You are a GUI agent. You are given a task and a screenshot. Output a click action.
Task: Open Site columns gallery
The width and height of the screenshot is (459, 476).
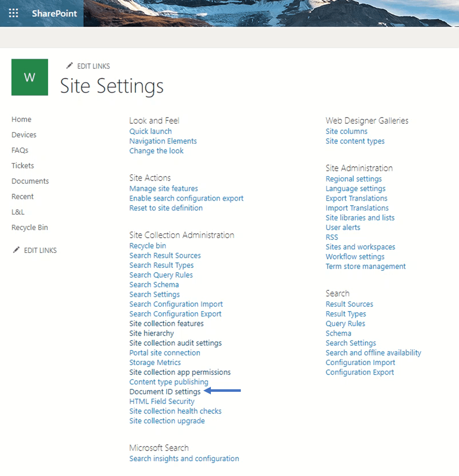click(346, 131)
